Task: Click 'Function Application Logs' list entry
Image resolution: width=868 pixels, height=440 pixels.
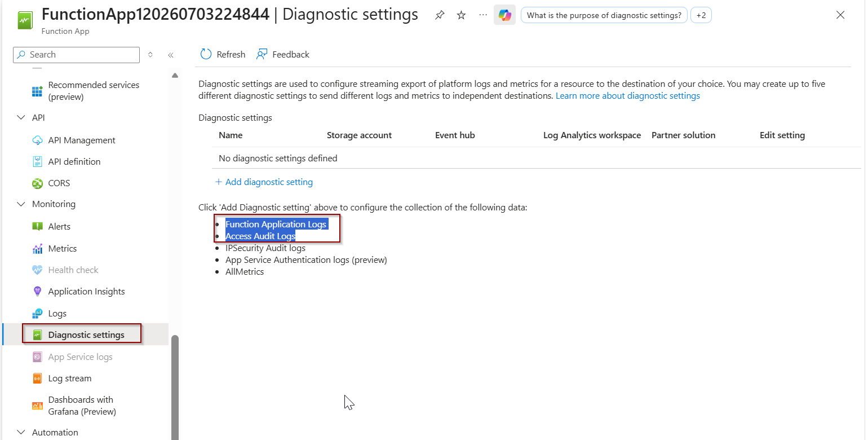Action: (x=276, y=225)
